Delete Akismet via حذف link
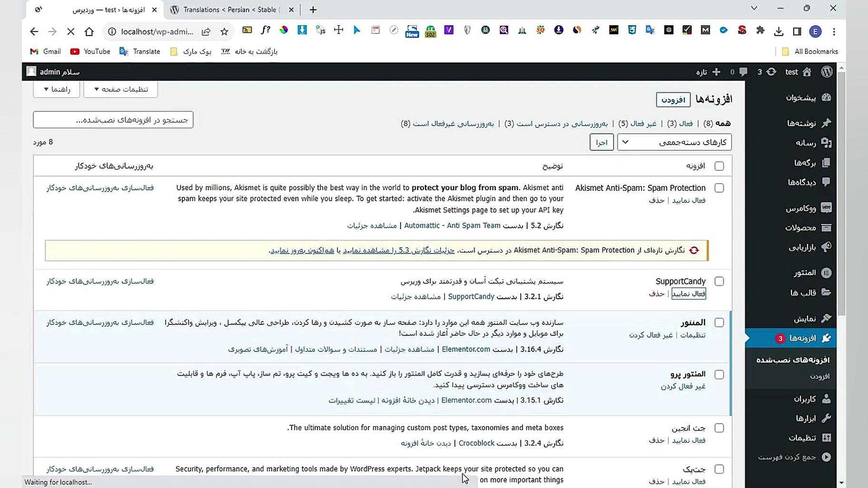868x488 pixels. [x=657, y=200]
